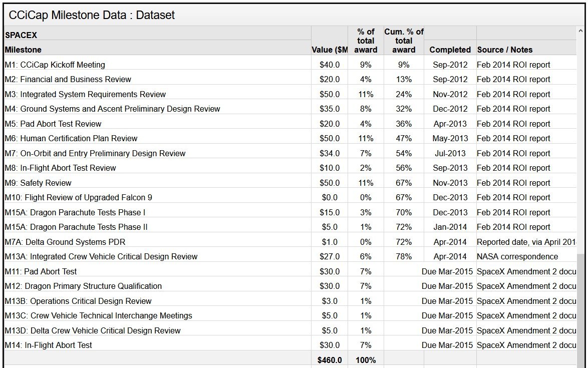Click the scrollbar up arrow
Viewport: 588px width, 368px height.
[580, 31]
